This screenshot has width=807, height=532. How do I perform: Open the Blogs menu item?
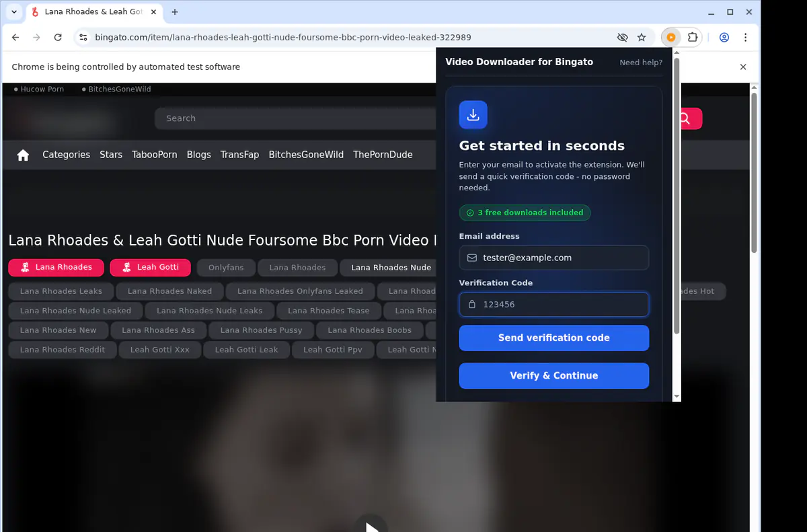[x=198, y=155]
